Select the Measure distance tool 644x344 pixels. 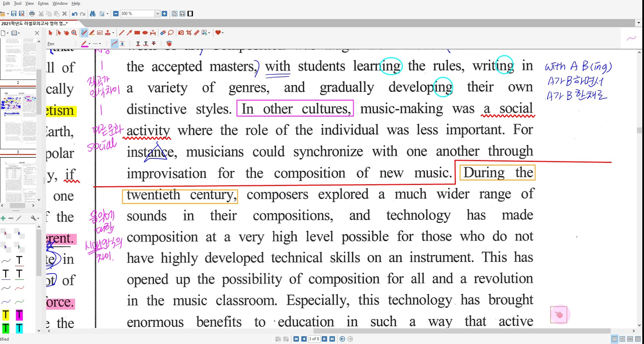(x=197, y=33)
